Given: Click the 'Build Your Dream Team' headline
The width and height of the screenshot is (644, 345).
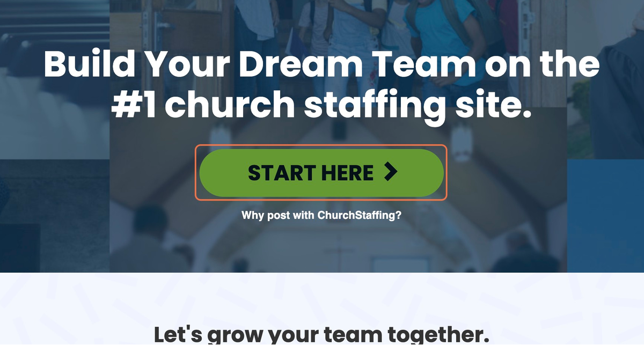Looking at the screenshot, I should pyautogui.click(x=321, y=63).
